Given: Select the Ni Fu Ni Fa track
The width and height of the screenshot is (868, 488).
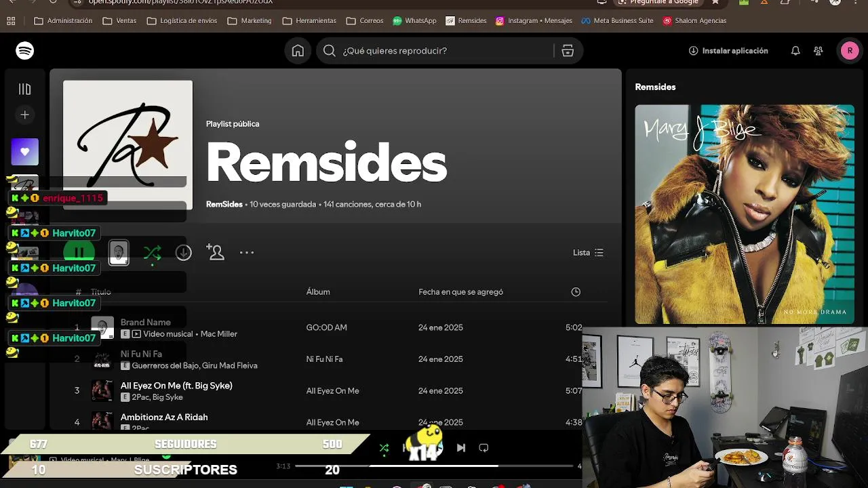Looking at the screenshot, I should click(x=141, y=354).
